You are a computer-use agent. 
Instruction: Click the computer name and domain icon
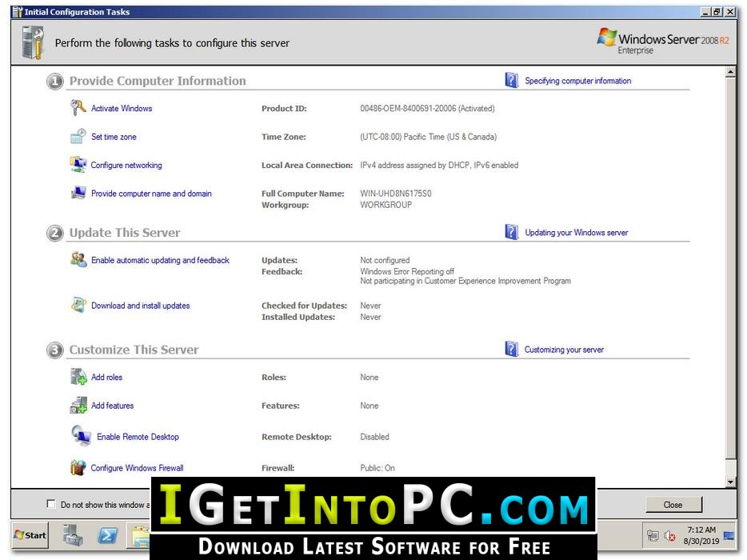click(x=78, y=193)
